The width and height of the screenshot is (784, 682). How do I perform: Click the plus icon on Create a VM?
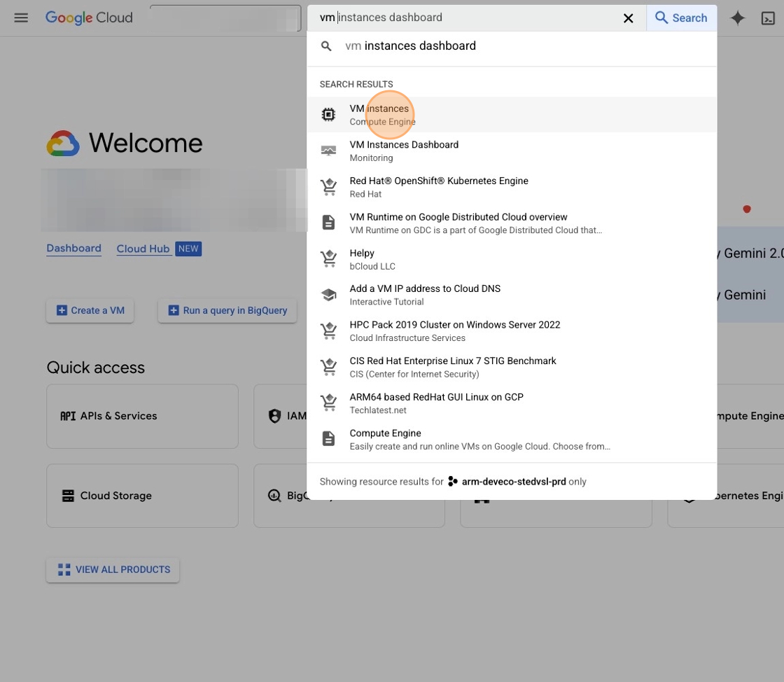pyautogui.click(x=62, y=310)
